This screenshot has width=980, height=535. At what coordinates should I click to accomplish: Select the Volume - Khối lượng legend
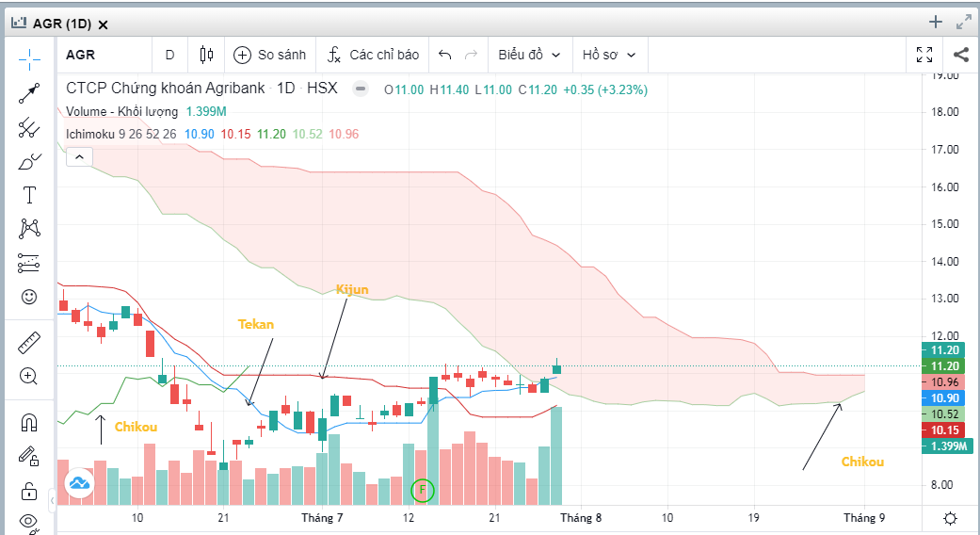coord(121,112)
